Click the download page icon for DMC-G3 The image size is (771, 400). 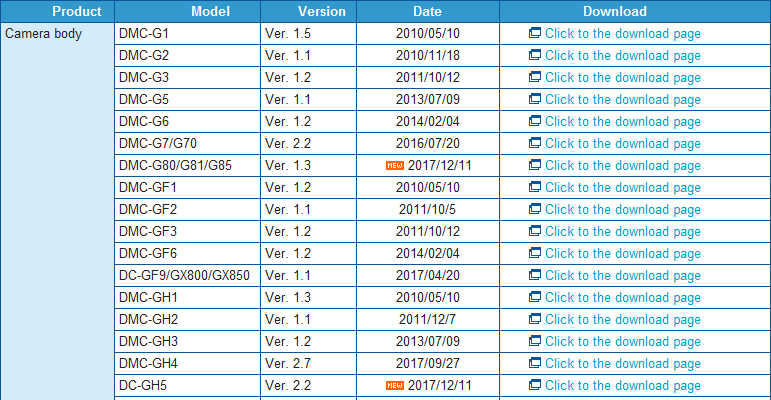pyautogui.click(x=534, y=77)
